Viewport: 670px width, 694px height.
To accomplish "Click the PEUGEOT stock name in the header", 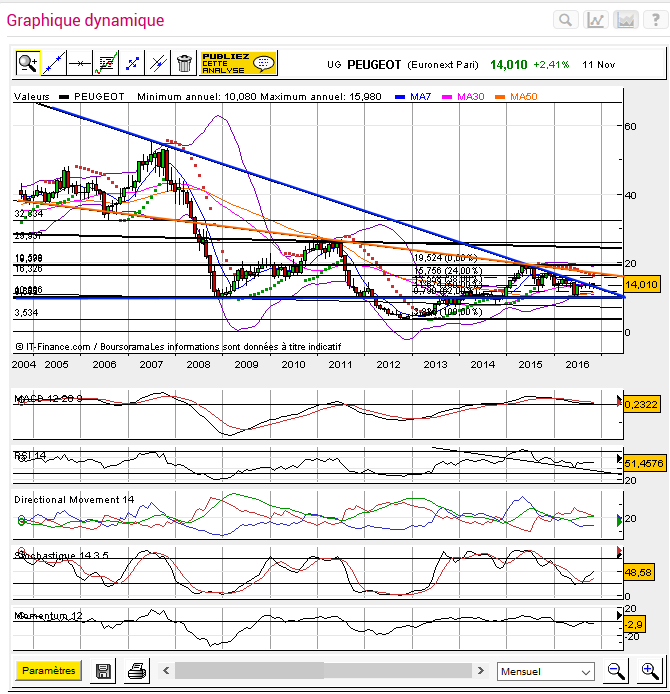I will point(374,65).
